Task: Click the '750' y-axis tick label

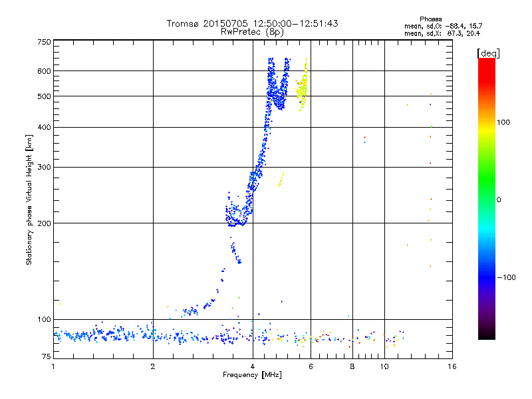Action: [45, 42]
